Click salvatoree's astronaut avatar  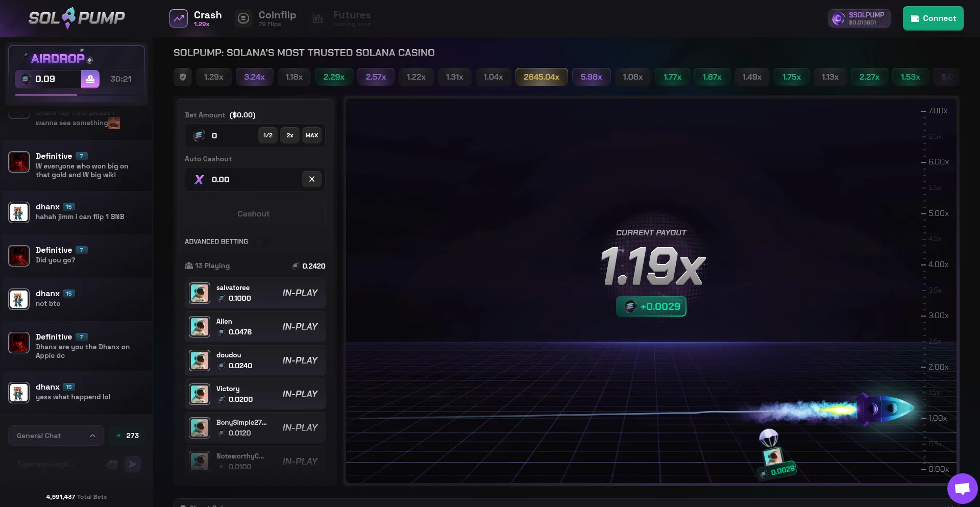[x=200, y=293]
